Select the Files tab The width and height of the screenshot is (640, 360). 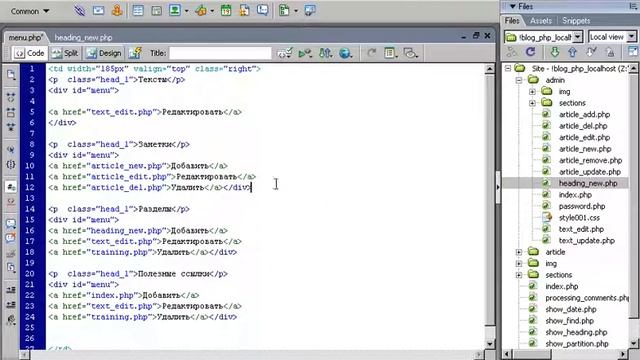click(512, 21)
